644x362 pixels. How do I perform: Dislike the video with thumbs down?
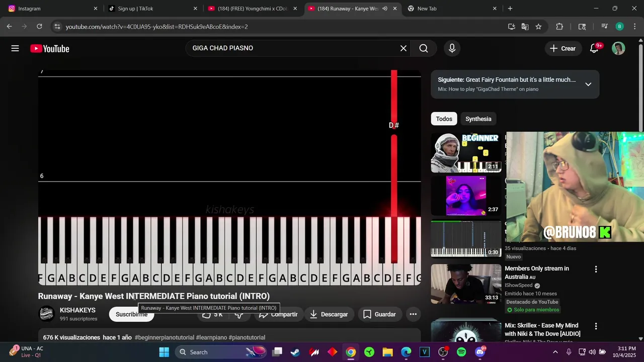(239, 314)
